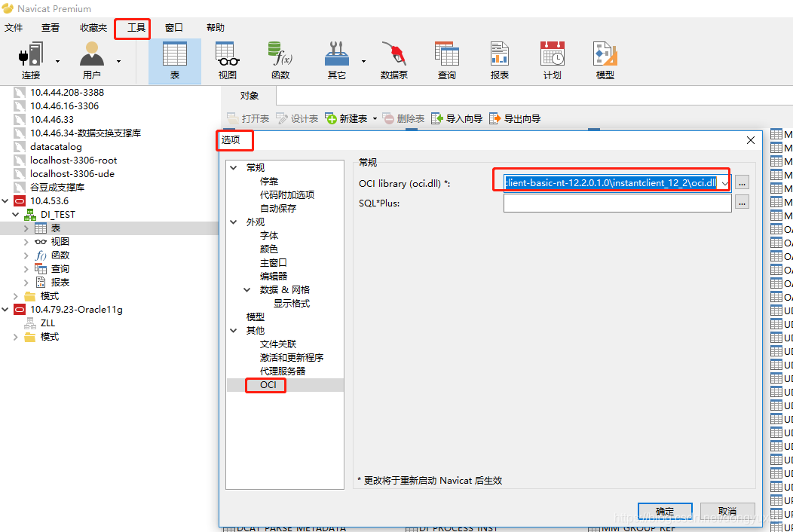
Task: Collapse the 10.4.79.23-Oracle11g node
Action: click(x=5, y=310)
